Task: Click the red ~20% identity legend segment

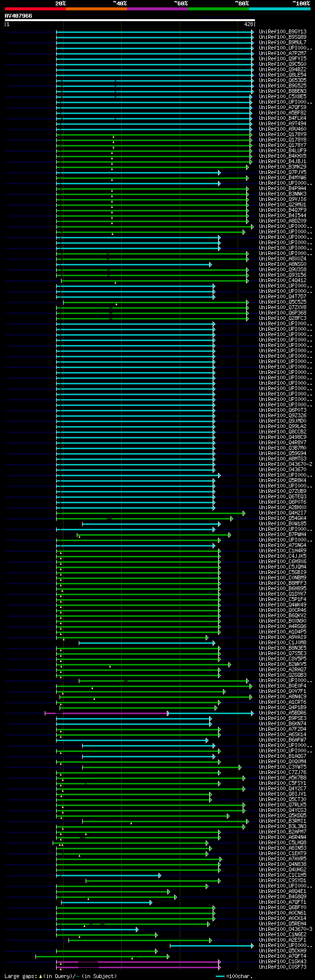Action: coord(35,9)
